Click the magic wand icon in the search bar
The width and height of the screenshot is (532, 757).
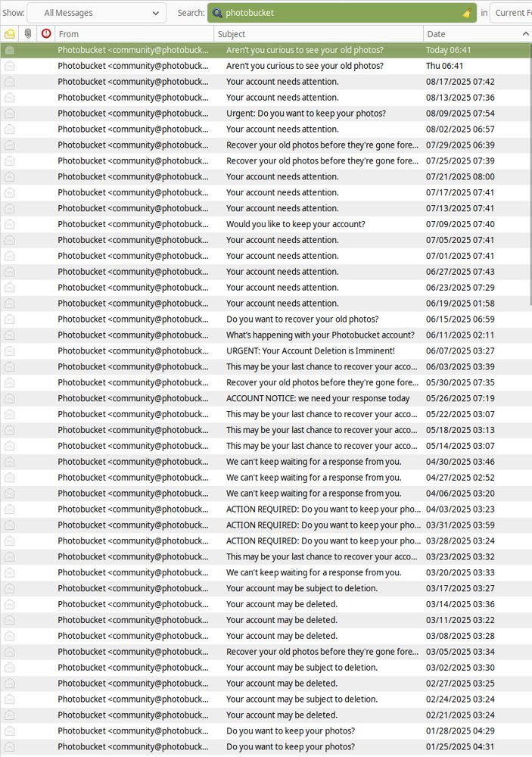(x=466, y=13)
